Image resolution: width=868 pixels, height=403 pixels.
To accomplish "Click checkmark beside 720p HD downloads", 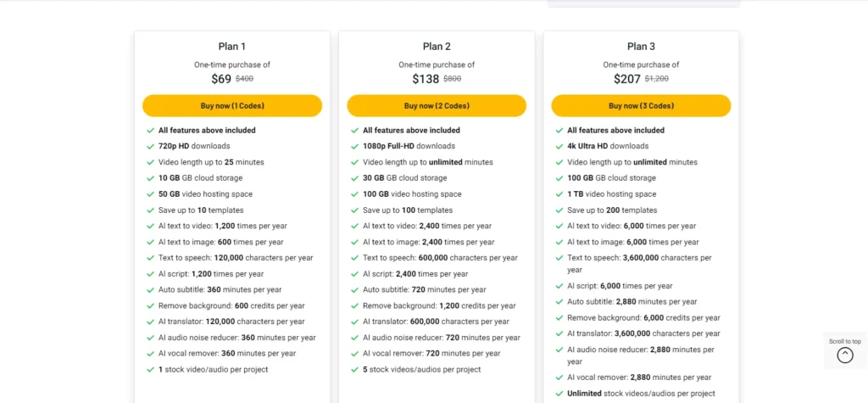I will pos(150,146).
